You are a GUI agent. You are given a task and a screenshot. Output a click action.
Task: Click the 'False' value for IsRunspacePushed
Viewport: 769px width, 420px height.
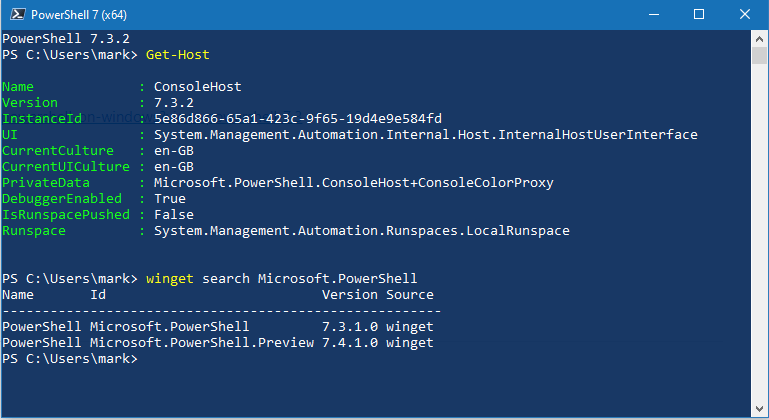(174, 214)
